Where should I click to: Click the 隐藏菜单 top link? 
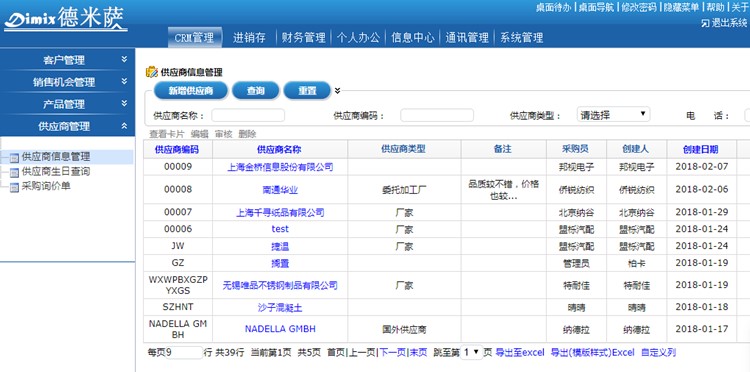coord(681,7)
